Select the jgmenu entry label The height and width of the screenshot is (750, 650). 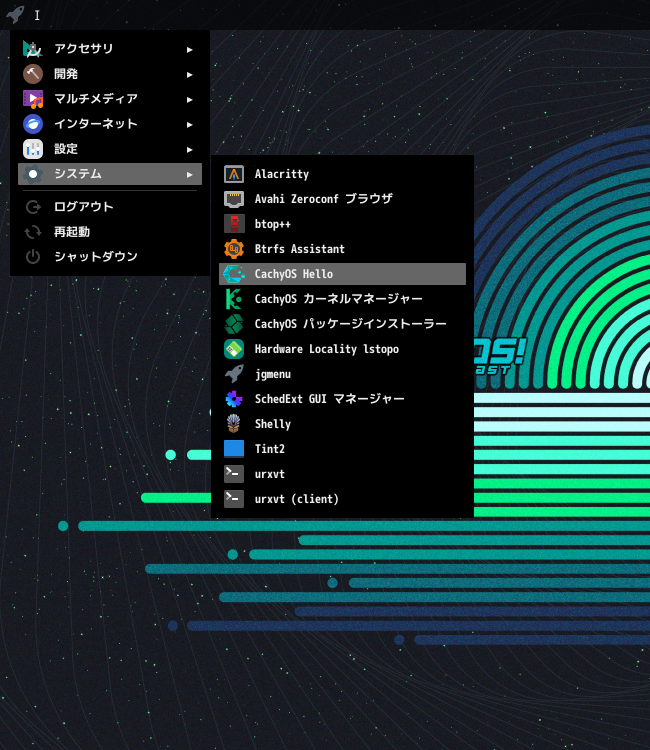tap(273, 375)
